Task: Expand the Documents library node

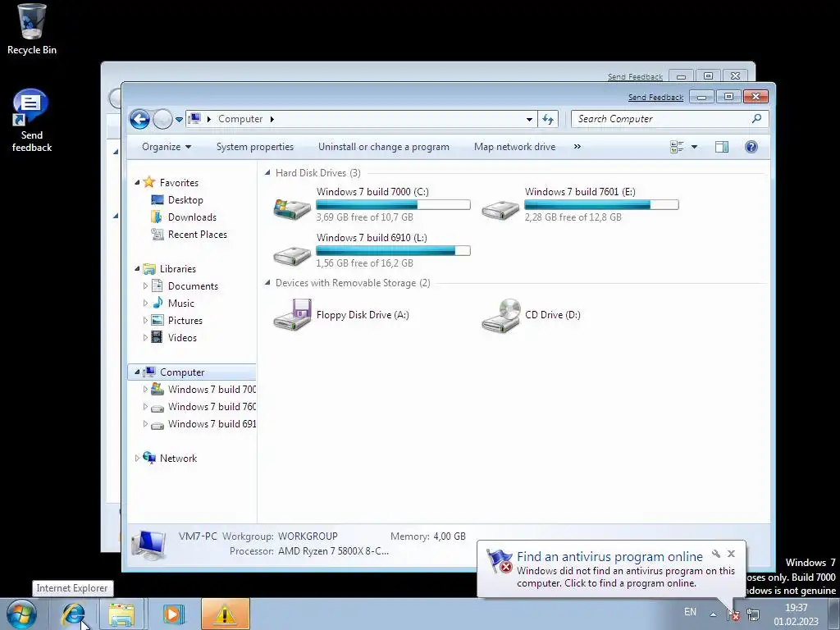Action: point(144,286)
